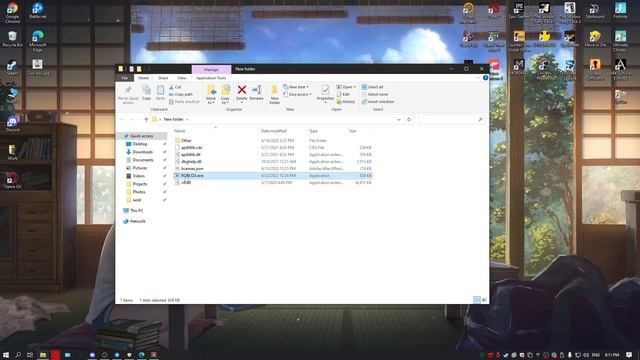The width and height of the screenshot is (640, 360).
Task: Select the Other folder row
Action: coord(273,140)
